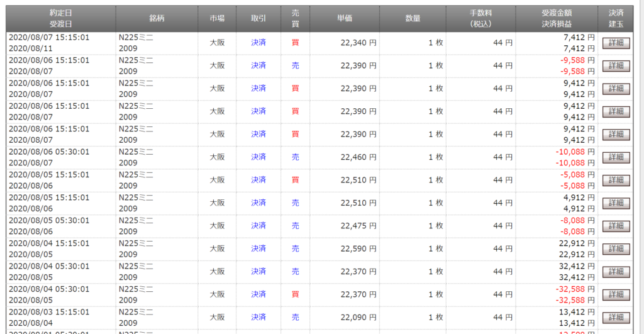Click the 銘柄 column header
The width and height of the screenshot is (644, 334).
[157, 18]
